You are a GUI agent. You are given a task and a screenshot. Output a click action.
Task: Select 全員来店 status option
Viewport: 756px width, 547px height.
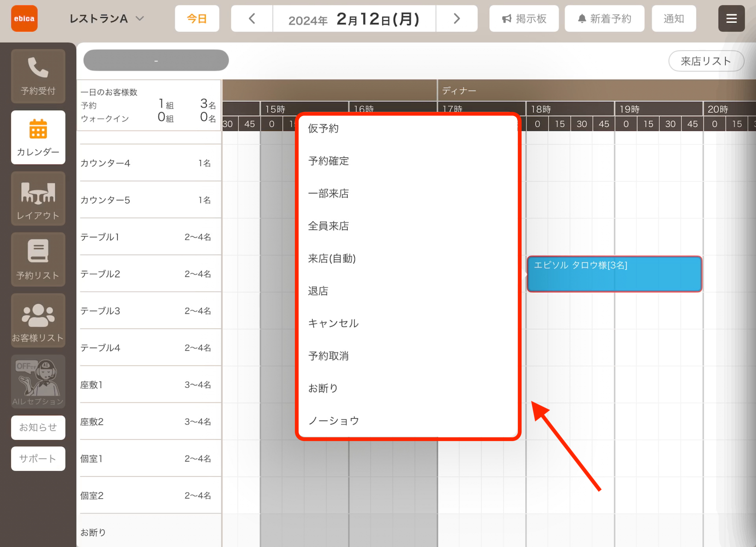(x=408, y=226)
